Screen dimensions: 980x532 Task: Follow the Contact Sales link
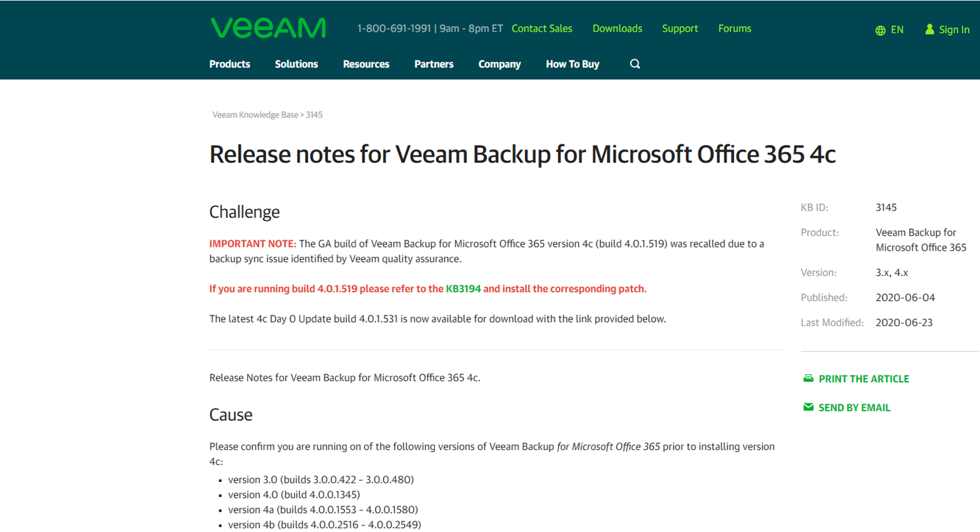coord(542,29)
